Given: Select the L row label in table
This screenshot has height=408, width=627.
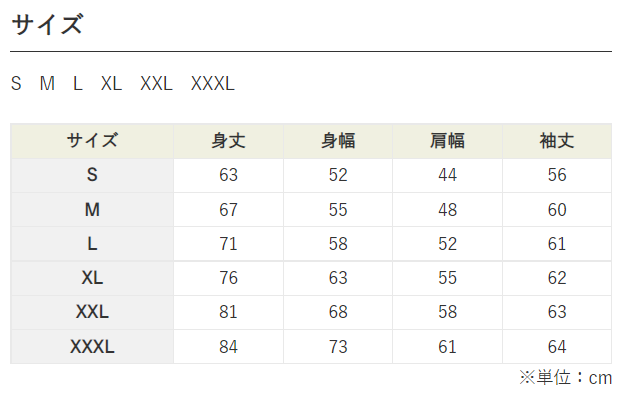Looking at the screenshot, I should [92, 244].
